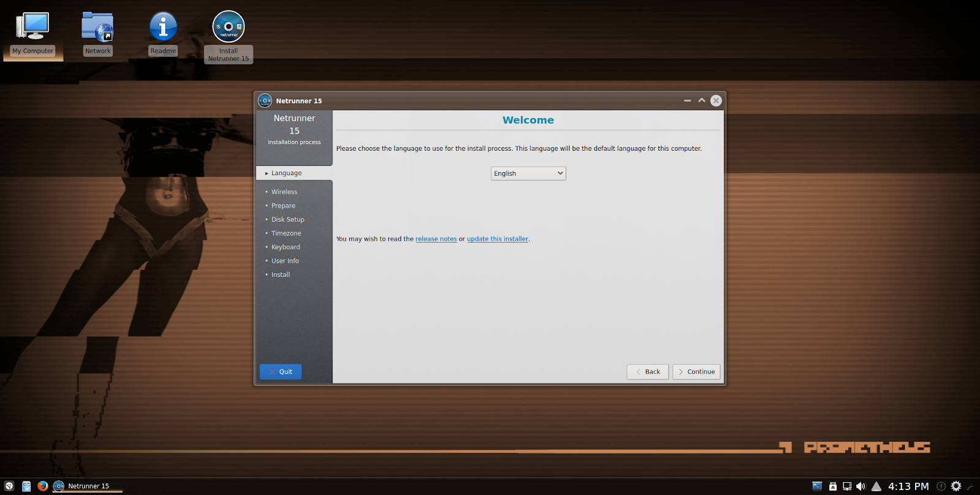The image size is (980, 495).
Task: Select the Wireless step in the sidebar
Action: [284, 192]
